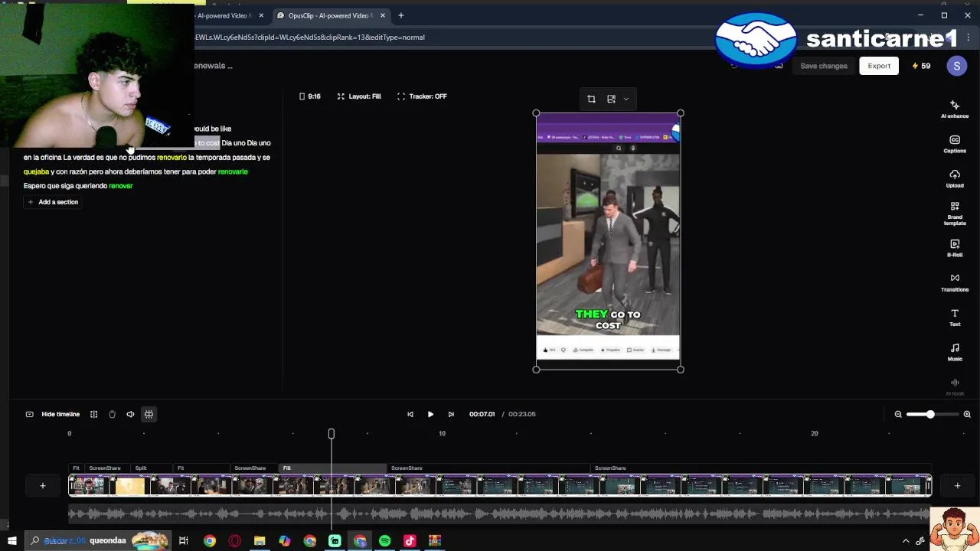This screenshot has width=980, height=551.
Task: Open a new browser tab
Action: pyautogui.click(x=400, y=15)
